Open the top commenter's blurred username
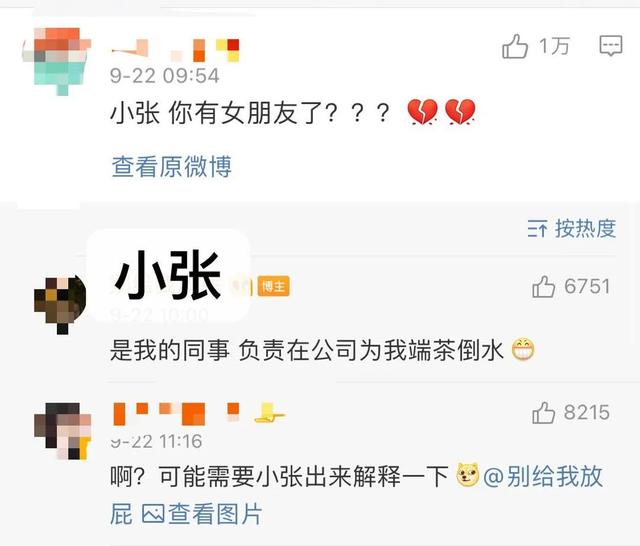The width and height of the screenshot is (640, 546). (x=175, y=50)
